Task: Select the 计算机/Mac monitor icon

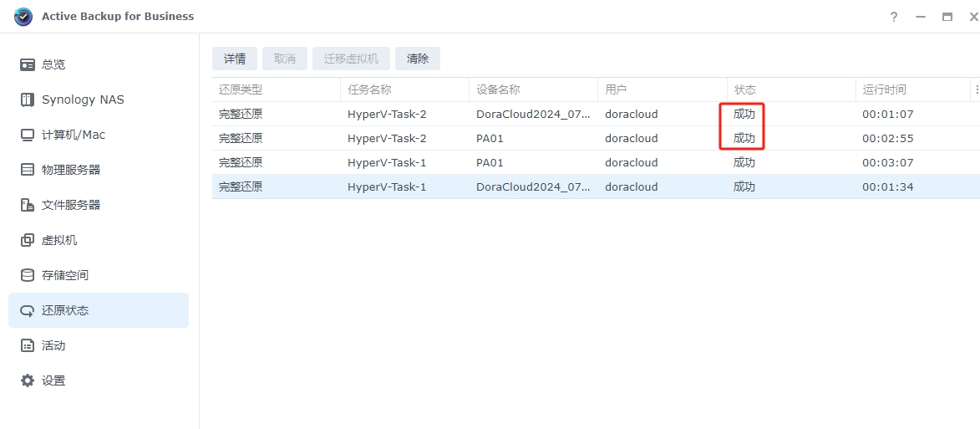Action: point(28,135)
